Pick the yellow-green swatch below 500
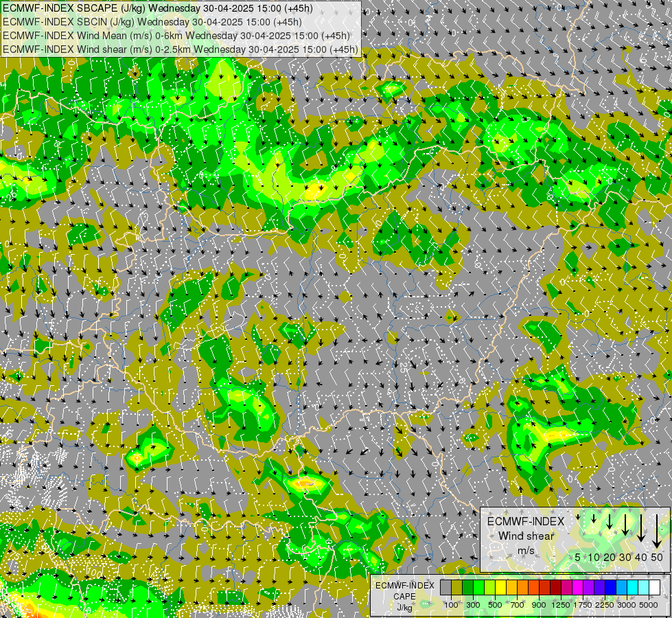 pyautogui.click(x=490, y=588)
